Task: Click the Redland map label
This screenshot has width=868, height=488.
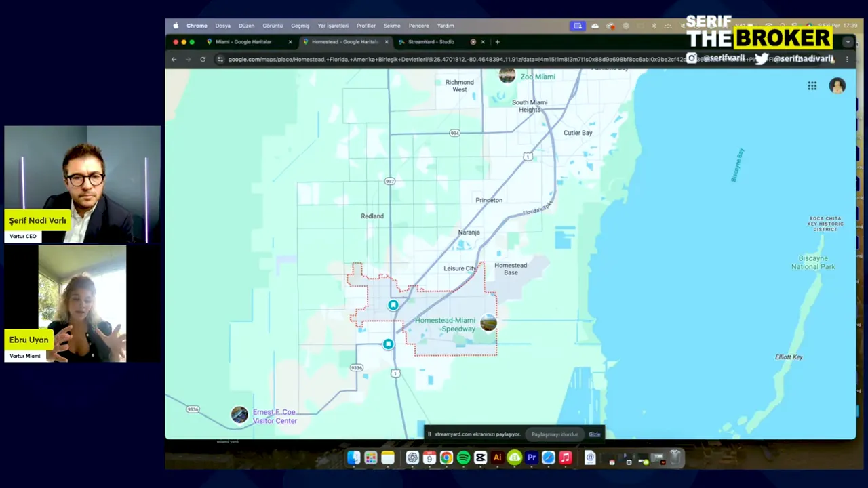Action: (x=372, y=216)
